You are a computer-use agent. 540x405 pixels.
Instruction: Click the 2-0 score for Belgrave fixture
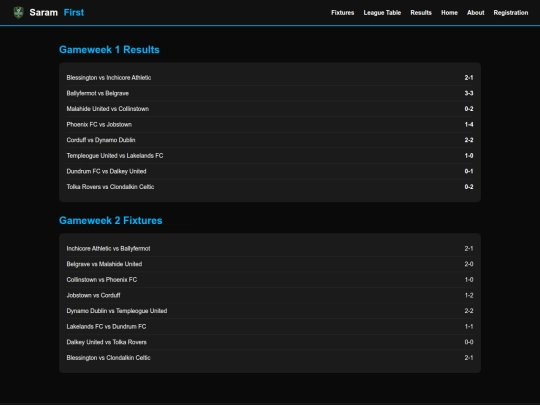[469, 264]
